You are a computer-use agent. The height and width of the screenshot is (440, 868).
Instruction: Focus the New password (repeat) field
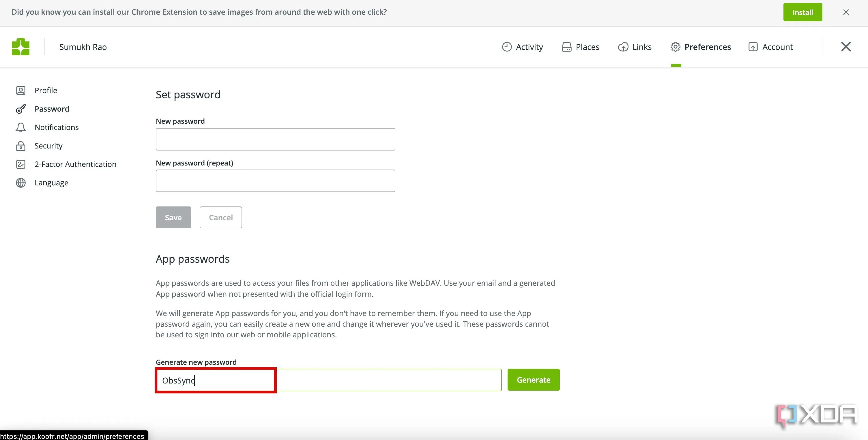pyautogui.click(x=275, y=181)
